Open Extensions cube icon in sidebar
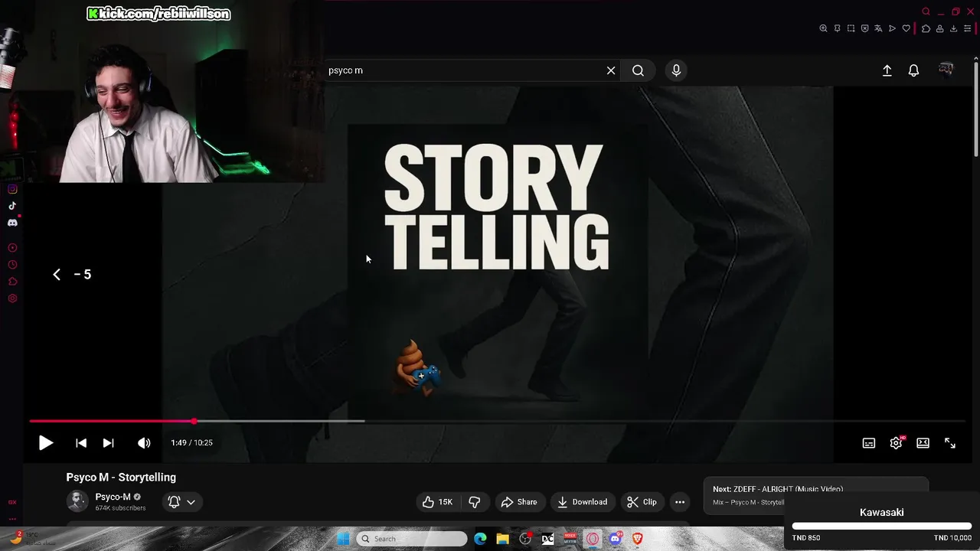This screenshot has height=551, width=980. [12, 282]
